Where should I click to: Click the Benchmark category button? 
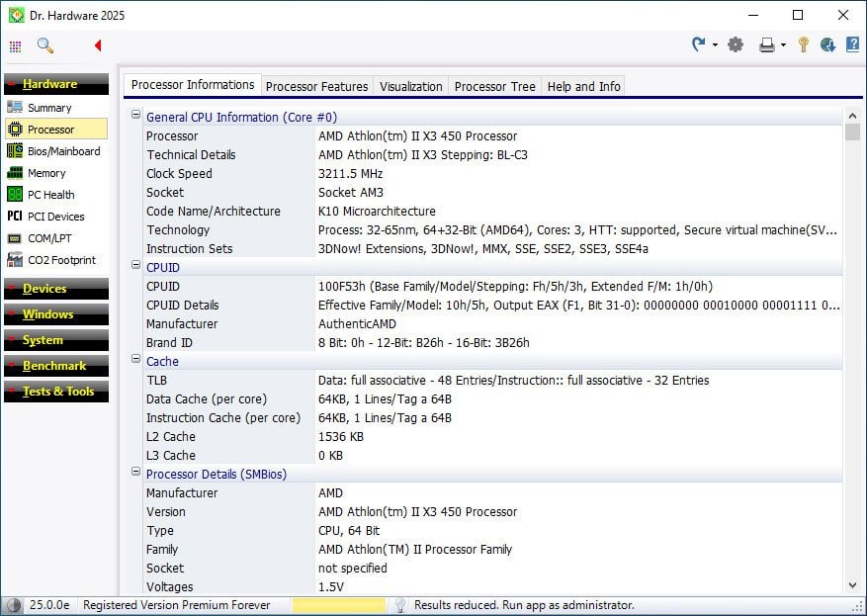pos(56,366)
